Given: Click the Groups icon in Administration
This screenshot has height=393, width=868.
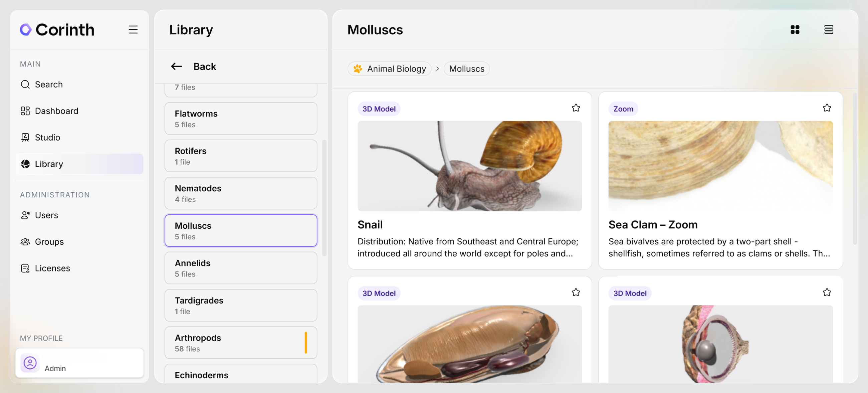Looking at the screenshot, I should coord(25,242).
